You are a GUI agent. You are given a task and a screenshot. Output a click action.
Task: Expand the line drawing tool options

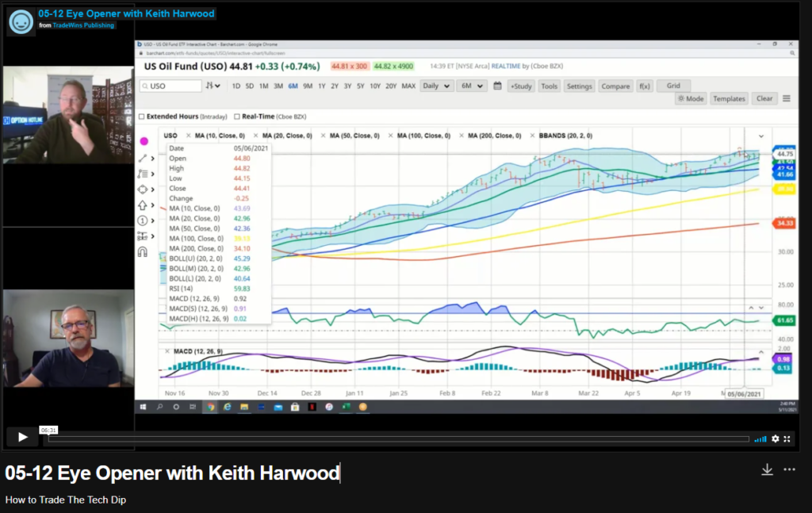point(153,159)
